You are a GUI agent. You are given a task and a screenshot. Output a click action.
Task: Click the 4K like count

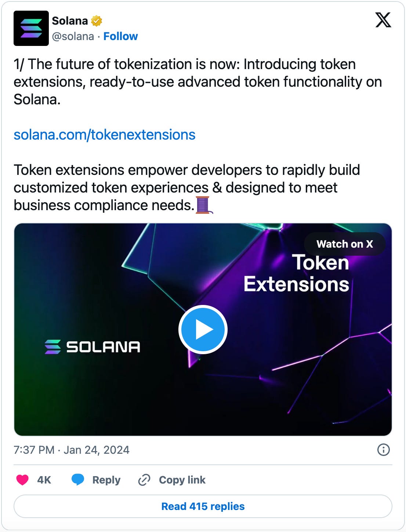43,480
